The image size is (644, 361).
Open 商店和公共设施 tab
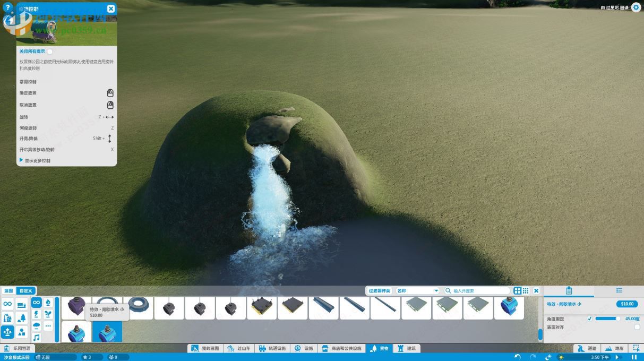click(342, 349)
